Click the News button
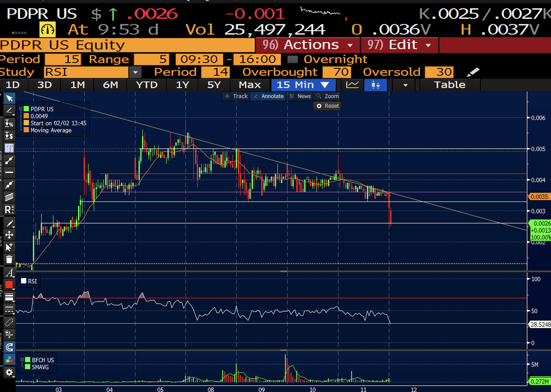This screenshot has width=551, height=392. click(x=300, y=96)
